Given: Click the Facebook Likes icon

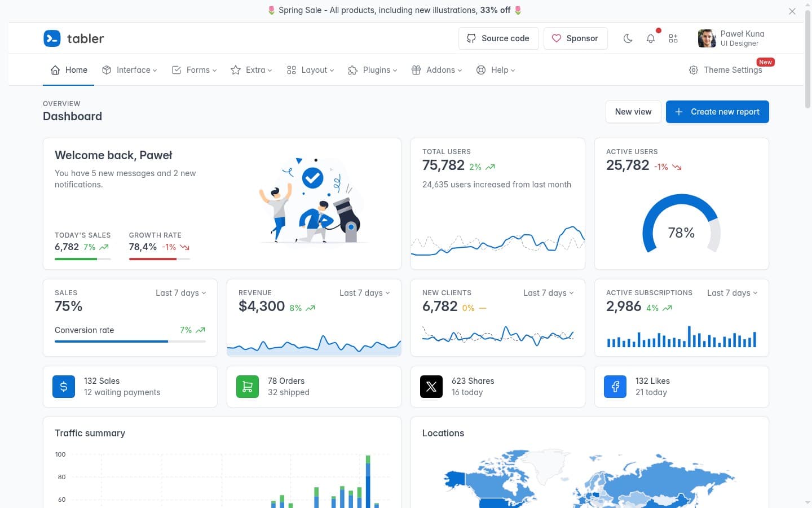Looking at the screenshot, I should coord(615,387).
